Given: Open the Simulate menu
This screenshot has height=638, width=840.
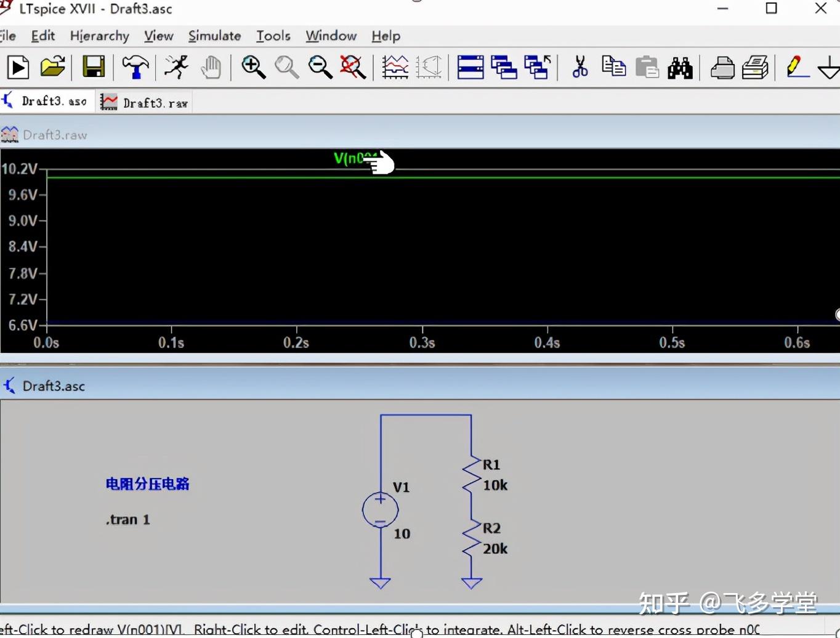Looking at the screenshot, I should click(x=214, y=36).
